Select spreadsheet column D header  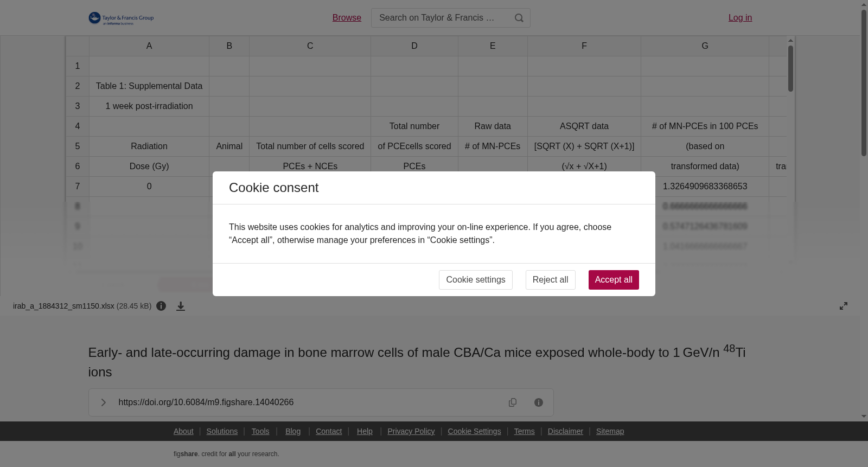pos(414,46)
